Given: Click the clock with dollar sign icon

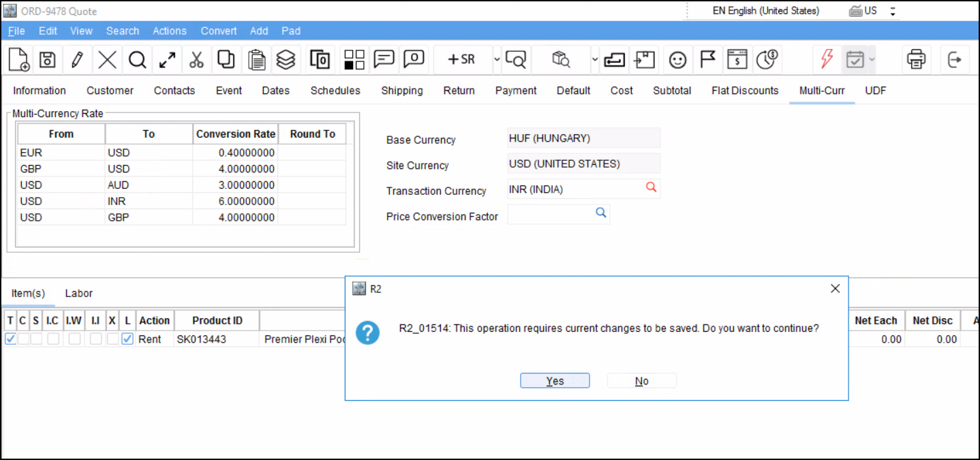Looking at the screenshot, I should pyautogui.click(x=767, y=60).
